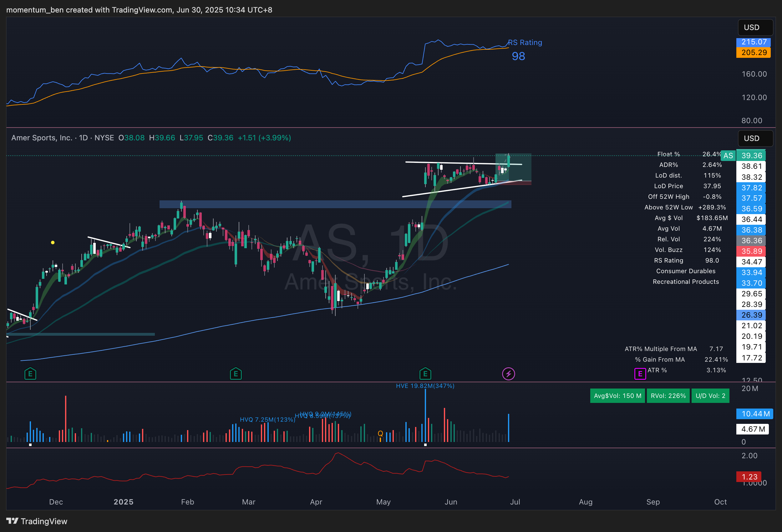Click the purple lightning bolt icon near Jul
This screenshot has width=782, height=532.
click(508, 374)
